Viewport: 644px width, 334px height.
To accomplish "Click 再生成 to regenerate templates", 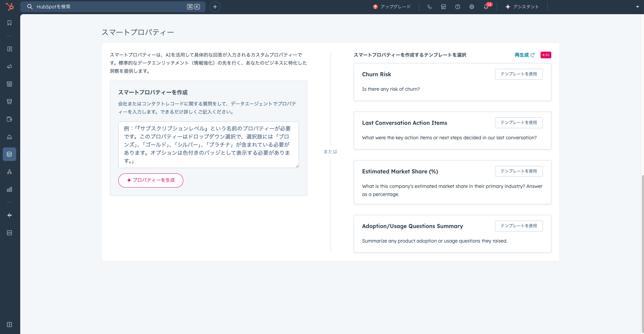I will pos(524,55).
